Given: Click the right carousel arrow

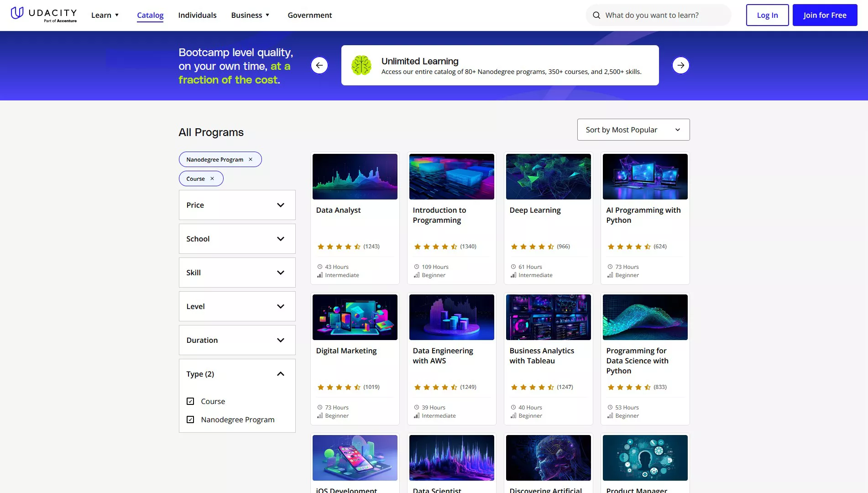Looking at the screenshot, I should [680, 65].
